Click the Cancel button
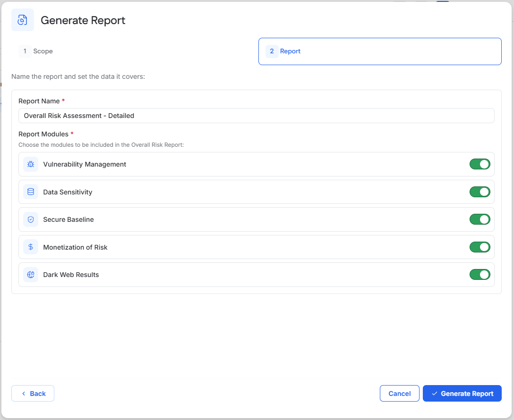 399,393
